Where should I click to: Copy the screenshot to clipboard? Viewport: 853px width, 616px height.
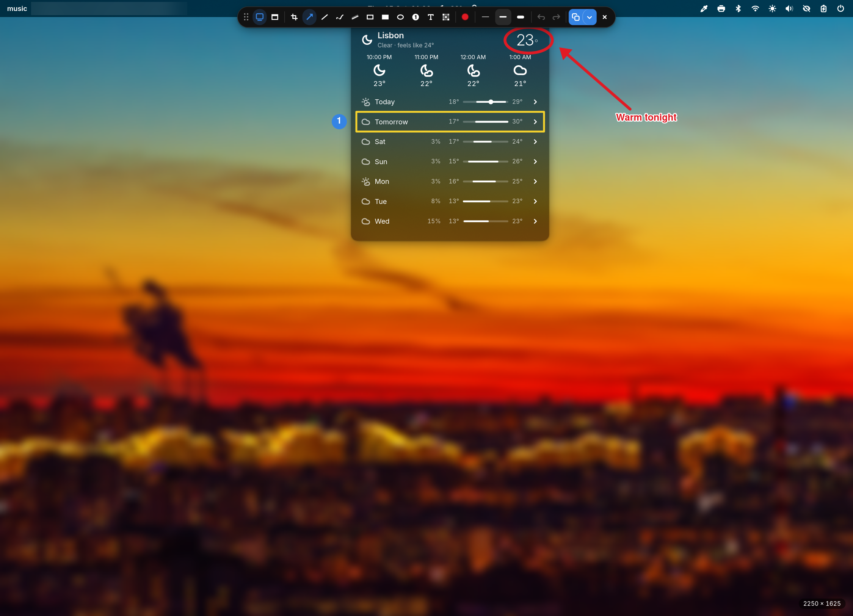pyautogui.click(x=575, y=17)
